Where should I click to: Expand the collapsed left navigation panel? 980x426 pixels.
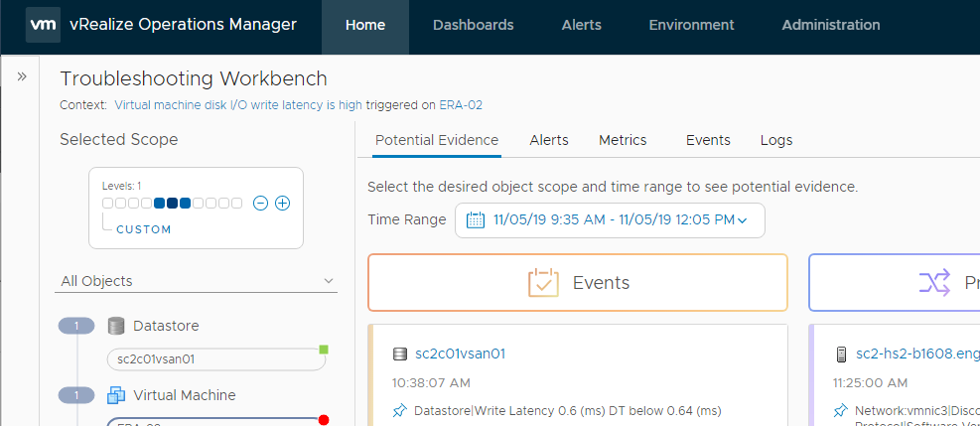click(22, 76)
